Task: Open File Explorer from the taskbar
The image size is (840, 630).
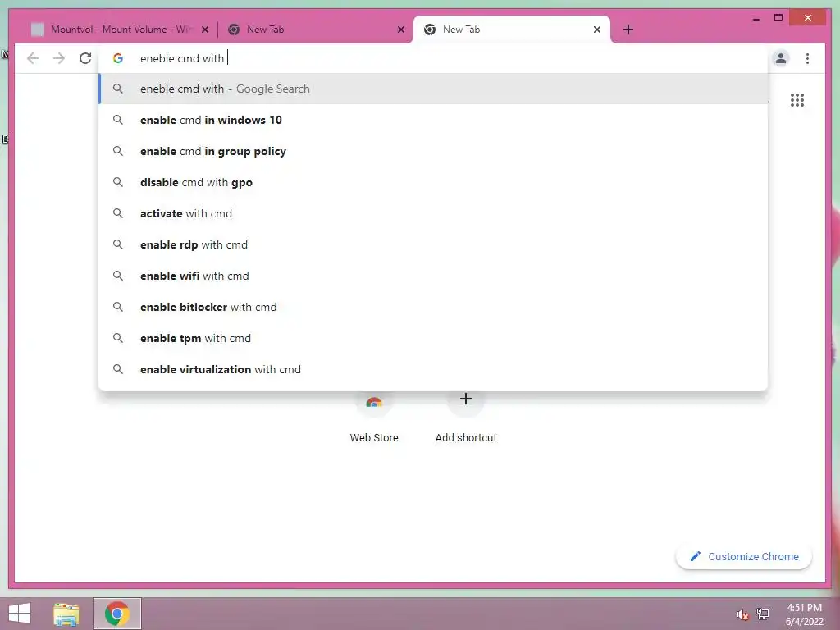Action: pos(66,614)
